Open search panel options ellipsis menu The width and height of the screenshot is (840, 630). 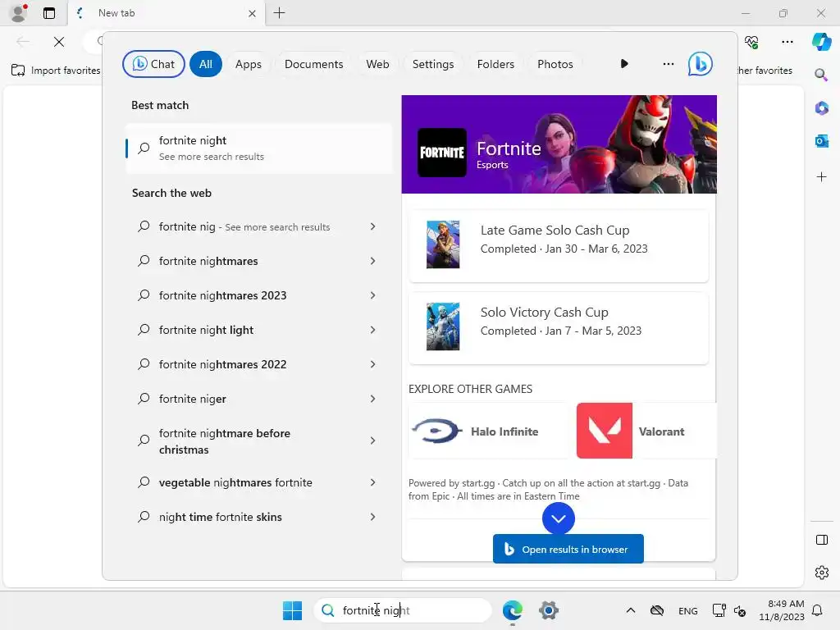point(668,64)
